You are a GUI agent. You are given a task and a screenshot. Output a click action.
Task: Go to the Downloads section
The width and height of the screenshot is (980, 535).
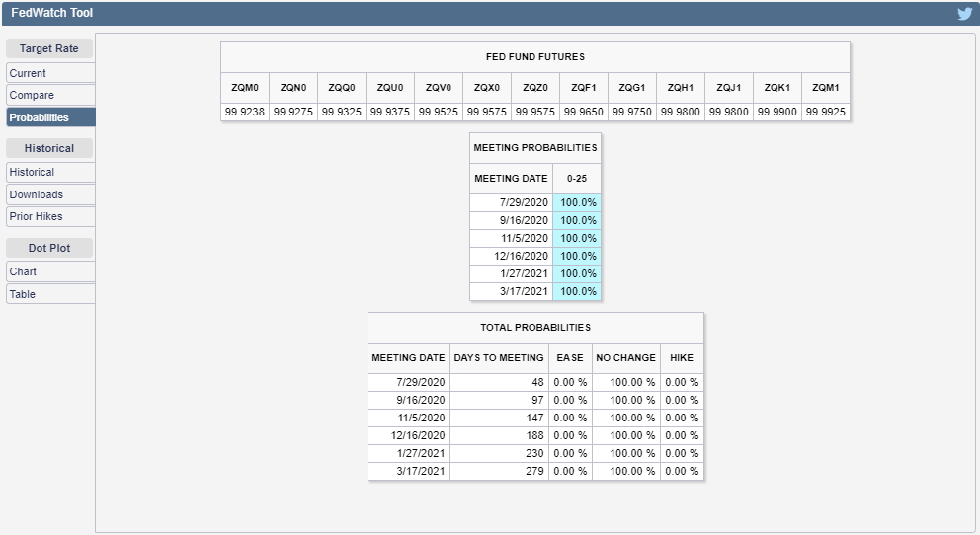(x=49, y=194)
